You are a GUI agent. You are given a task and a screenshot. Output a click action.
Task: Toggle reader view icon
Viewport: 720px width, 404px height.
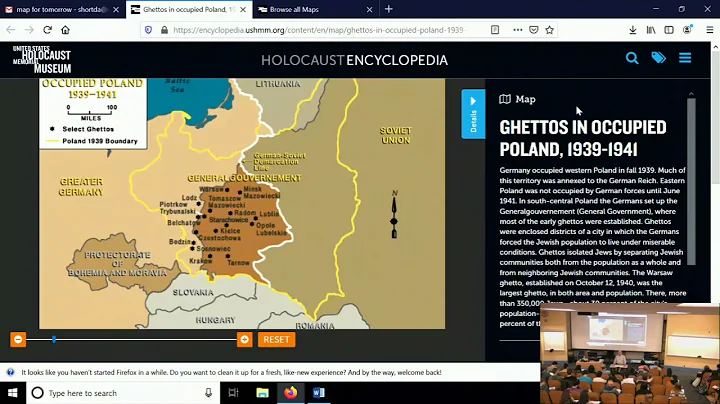(495, 30)
